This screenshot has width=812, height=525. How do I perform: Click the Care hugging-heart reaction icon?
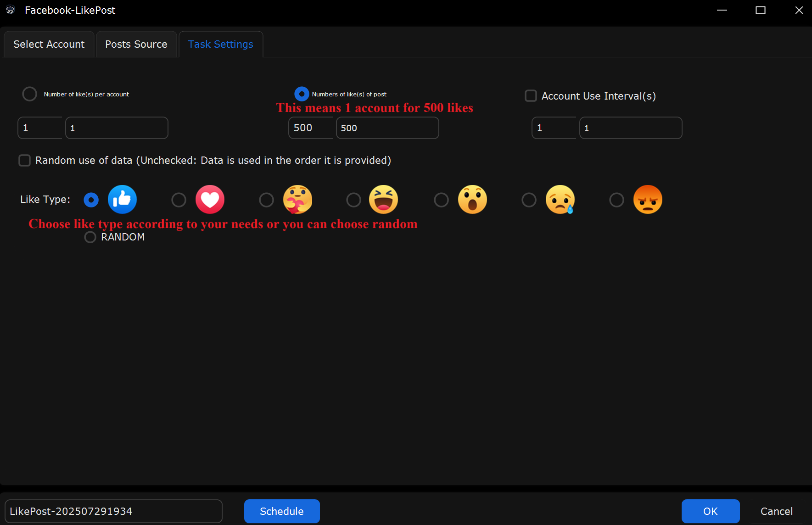297,200
